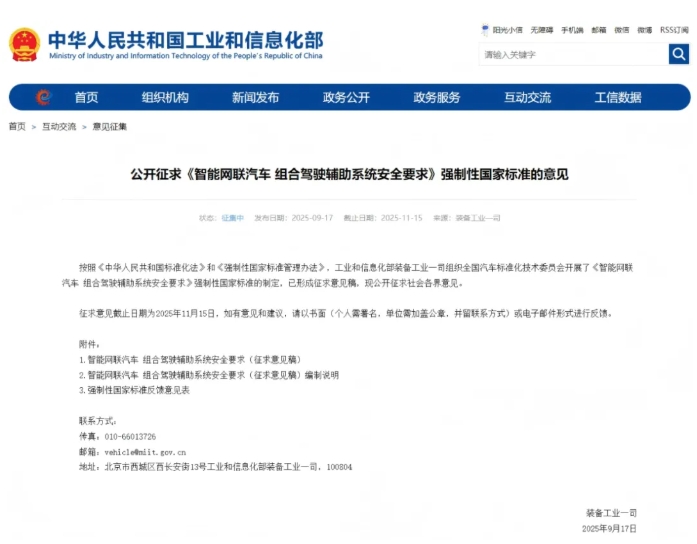Go to 首页 in the breadcrumb

(x=17, y=127)
